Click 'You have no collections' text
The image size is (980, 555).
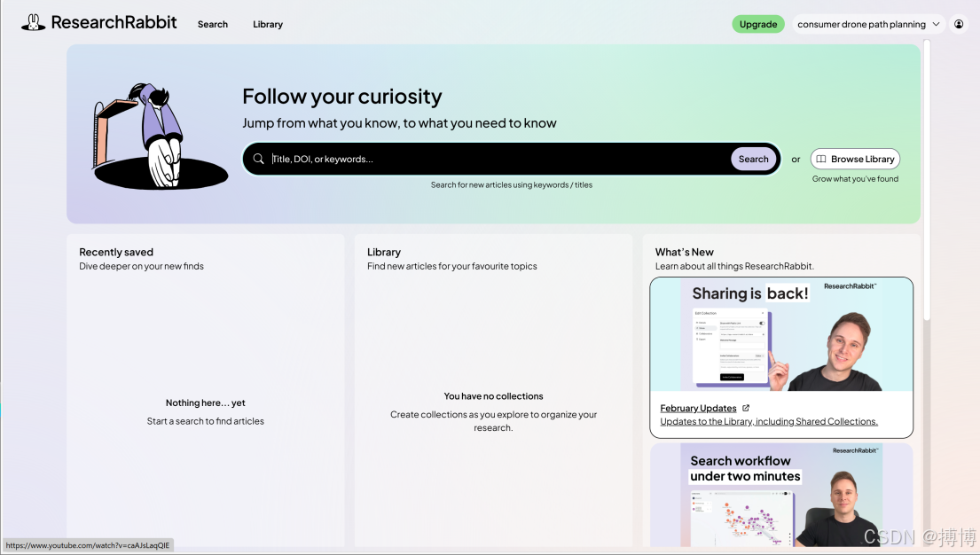coord(493,396)
